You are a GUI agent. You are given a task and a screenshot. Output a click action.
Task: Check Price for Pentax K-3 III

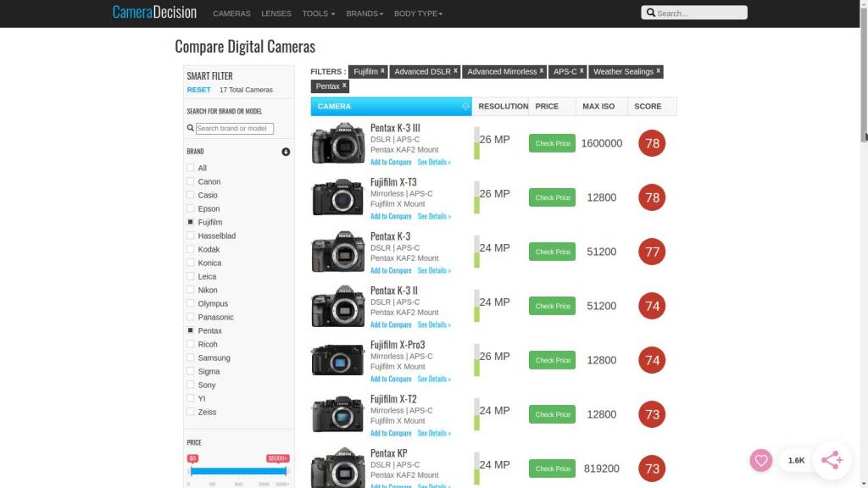[552, 143]
